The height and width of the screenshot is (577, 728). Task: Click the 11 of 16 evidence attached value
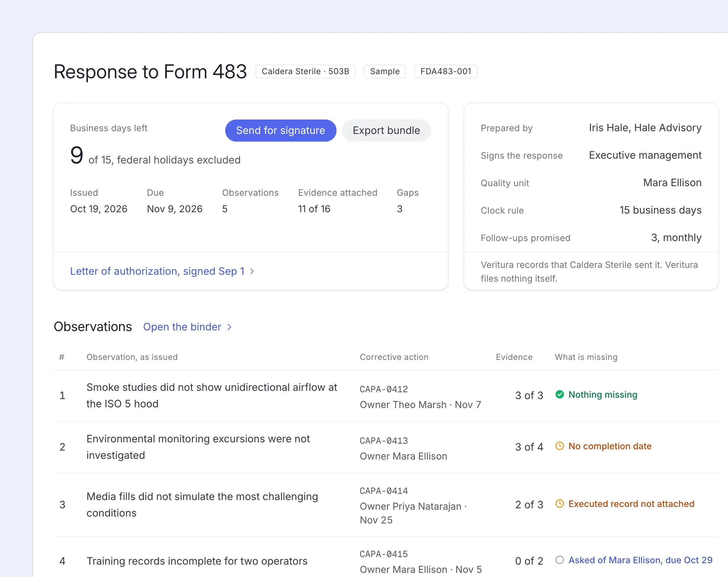314,209
